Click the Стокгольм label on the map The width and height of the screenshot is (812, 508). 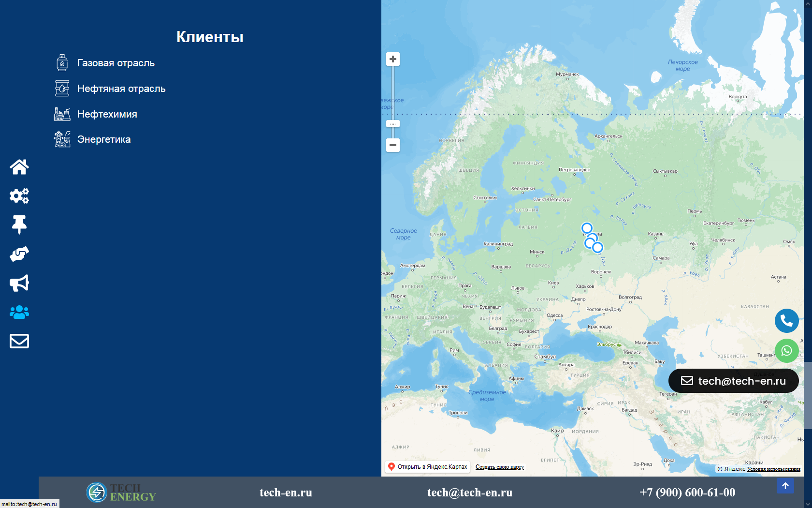pyautogui.click(x=485, y=197)
